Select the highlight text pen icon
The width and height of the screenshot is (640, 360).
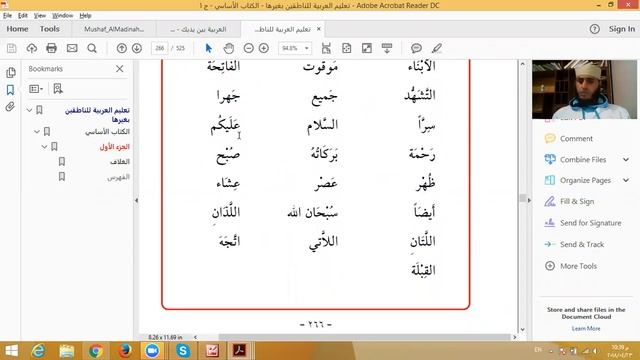[x=437, y=48]
